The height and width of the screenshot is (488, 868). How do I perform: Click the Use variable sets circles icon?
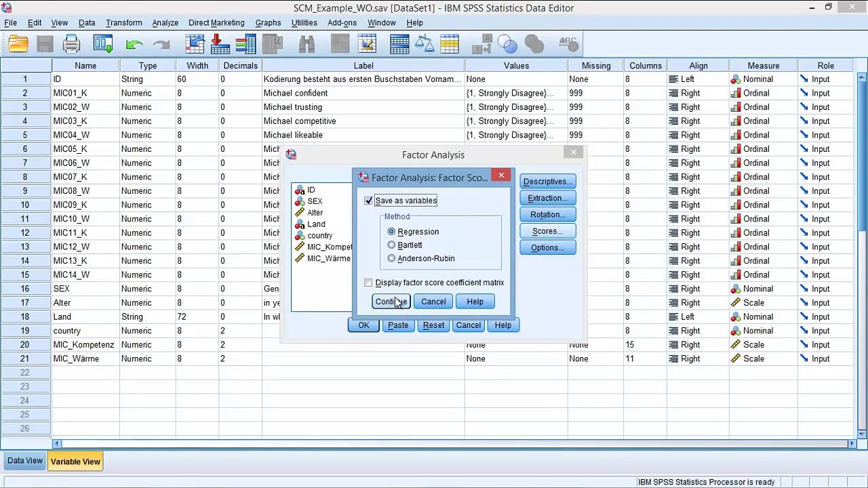click(x=507, y=45)
